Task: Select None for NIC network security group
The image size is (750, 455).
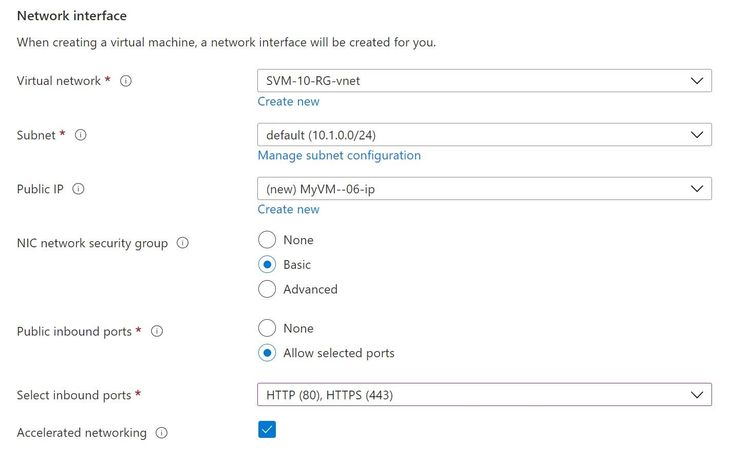Action: (x=267, y=240)
